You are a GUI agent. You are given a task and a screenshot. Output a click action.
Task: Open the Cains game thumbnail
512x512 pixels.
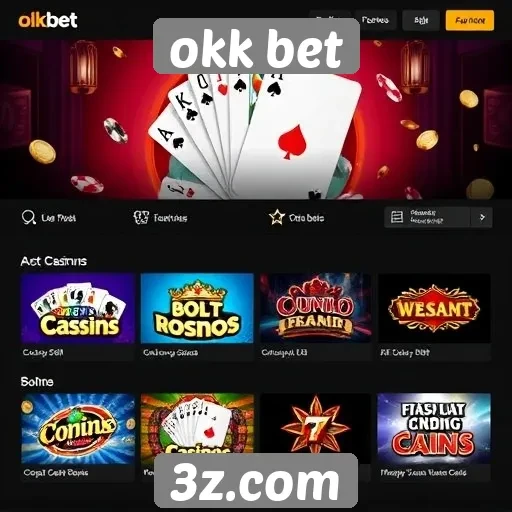pos(434,429)
